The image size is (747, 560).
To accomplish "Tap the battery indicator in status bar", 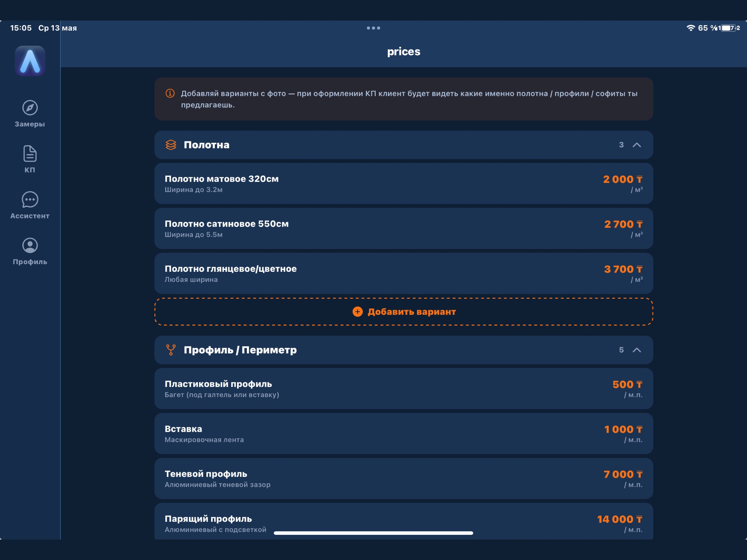I will 728,28.
